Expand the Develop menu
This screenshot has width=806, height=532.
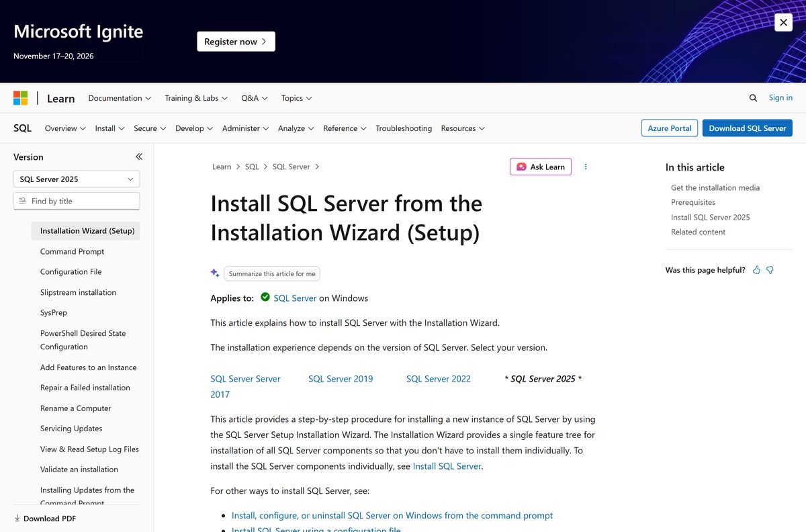tap(194, 128)
